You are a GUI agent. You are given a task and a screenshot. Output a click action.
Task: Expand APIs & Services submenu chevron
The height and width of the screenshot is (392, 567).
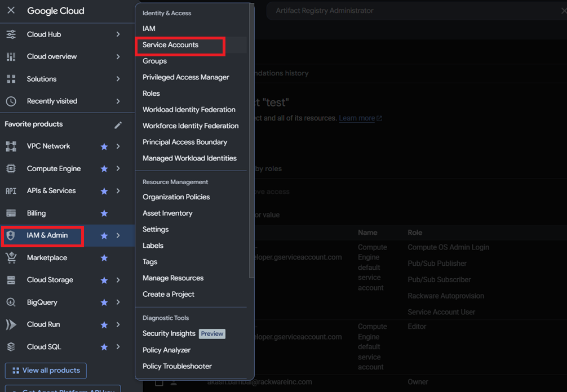(x=118, y=191)
